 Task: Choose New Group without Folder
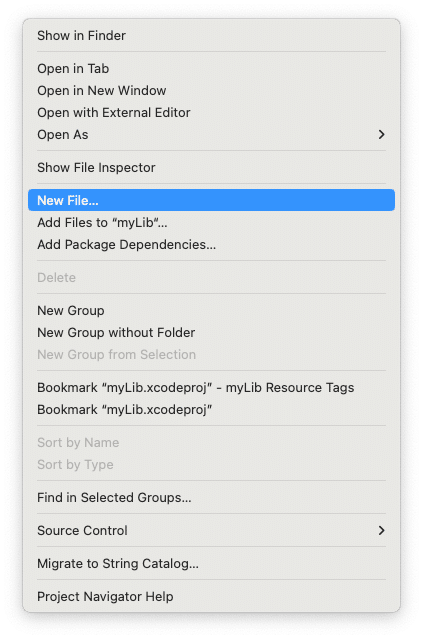pos(211,333)
